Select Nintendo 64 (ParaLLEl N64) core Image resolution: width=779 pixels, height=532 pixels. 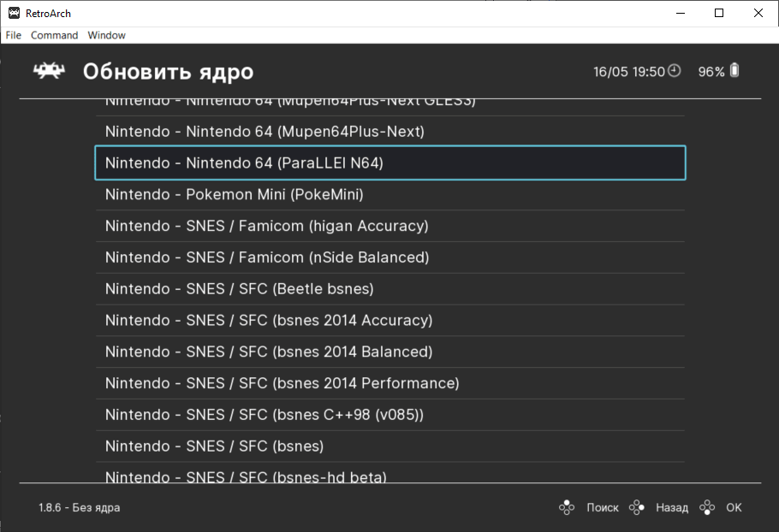point(390,163)
